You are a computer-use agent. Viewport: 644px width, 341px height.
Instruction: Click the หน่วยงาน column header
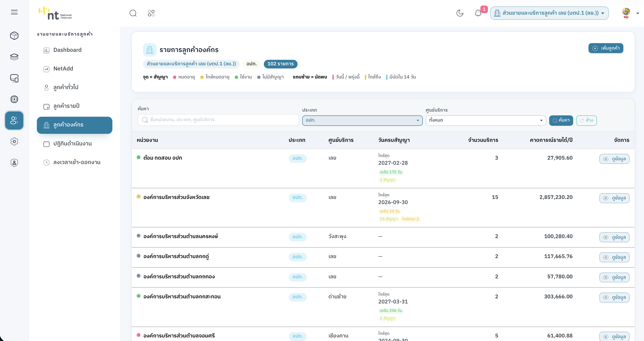[x=147, y=140]
